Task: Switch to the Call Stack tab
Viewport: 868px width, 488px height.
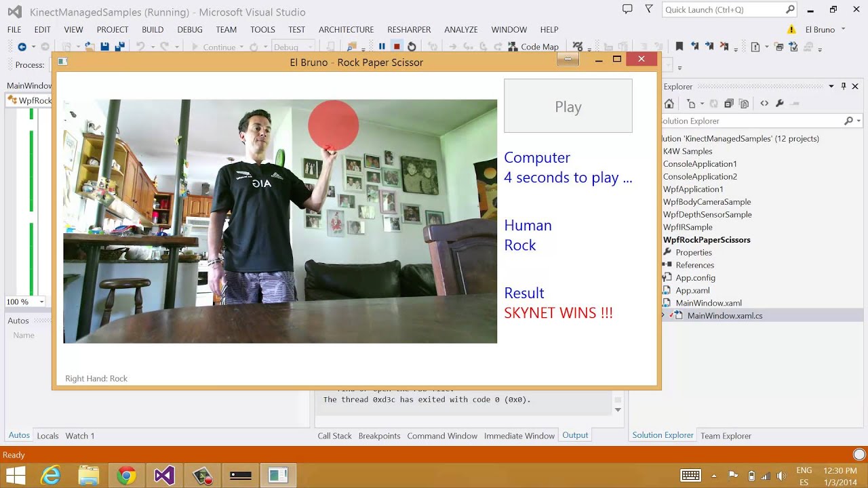Action: point(334,436)
